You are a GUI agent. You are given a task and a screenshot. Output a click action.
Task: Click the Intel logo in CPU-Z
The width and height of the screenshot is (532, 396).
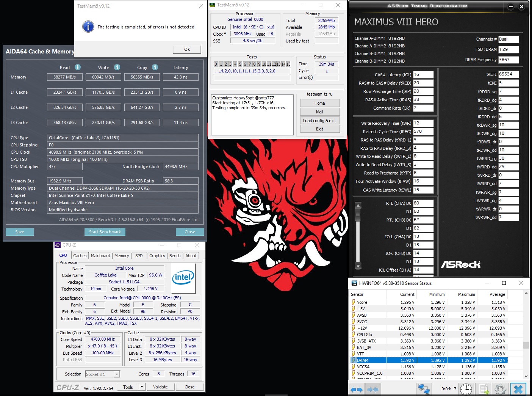pos(183,278)
